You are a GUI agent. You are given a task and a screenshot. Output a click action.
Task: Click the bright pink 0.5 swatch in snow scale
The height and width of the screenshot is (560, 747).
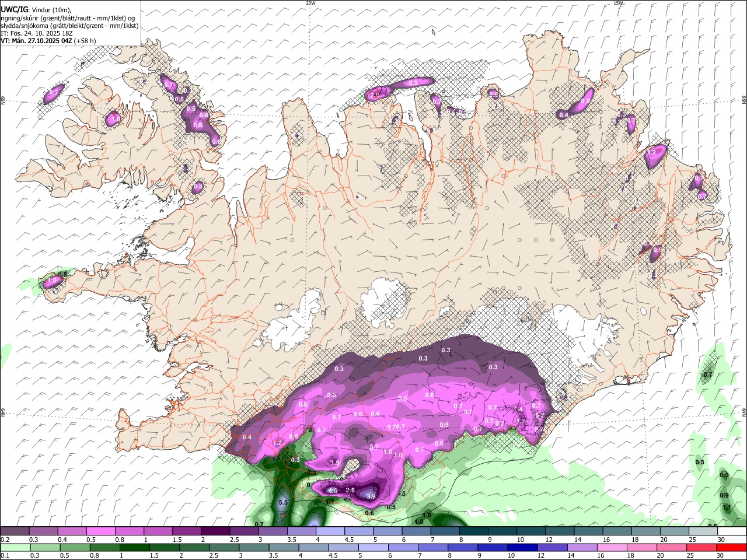(100, 531)
